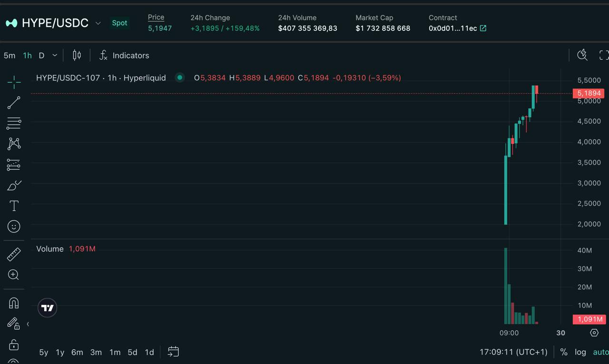Click the Spot market badge
609x364 pixels.
click(119, 23)
